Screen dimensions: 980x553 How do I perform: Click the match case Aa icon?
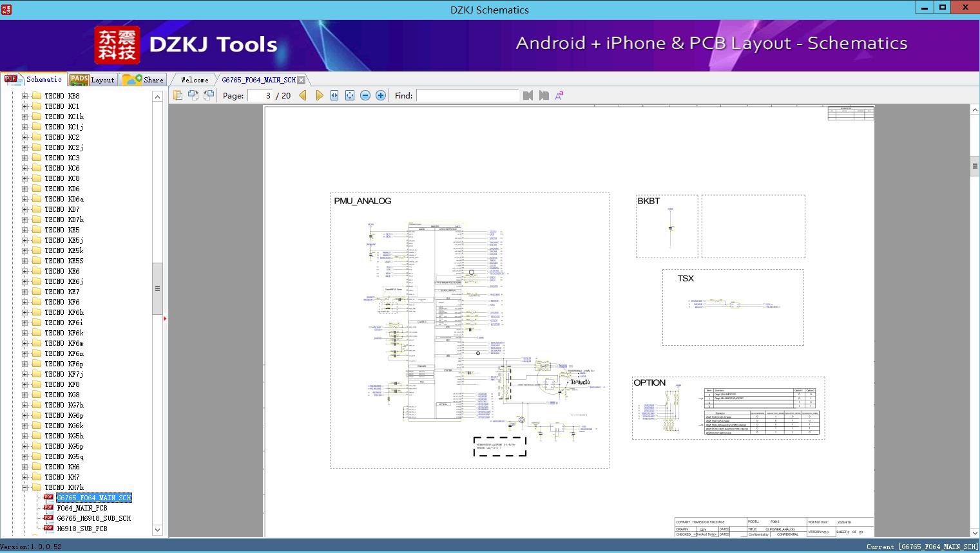[x=559, y=95]
